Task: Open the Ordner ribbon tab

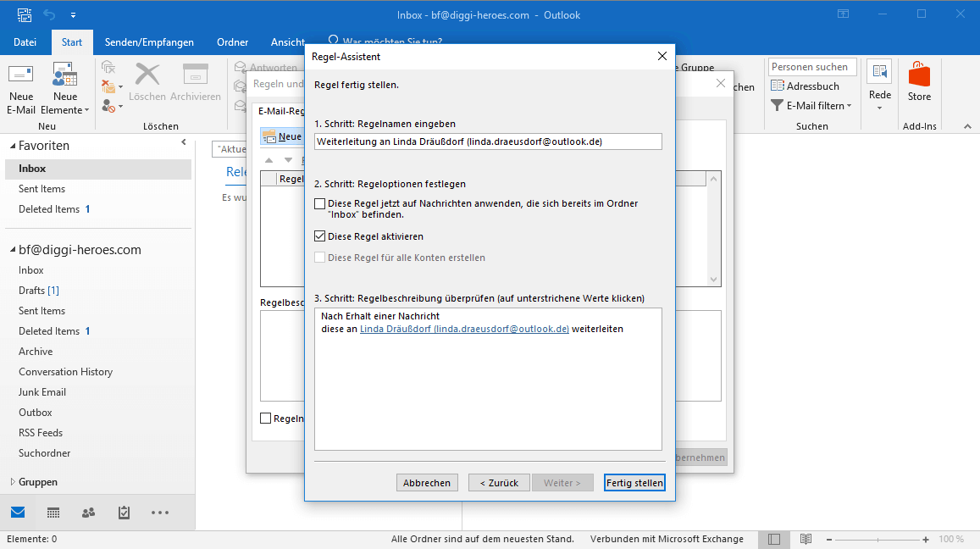Action: [232, 42]
